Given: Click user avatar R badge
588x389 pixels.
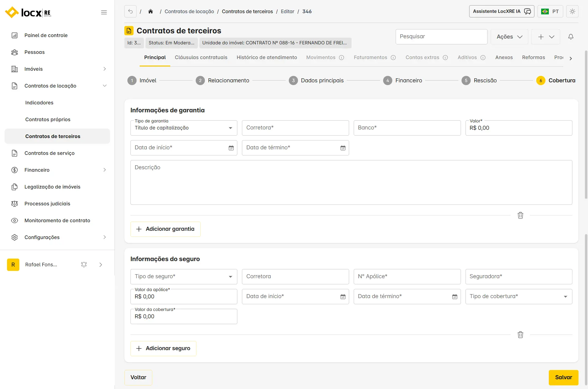Looking at the screenshot, I should pos(13,265).
